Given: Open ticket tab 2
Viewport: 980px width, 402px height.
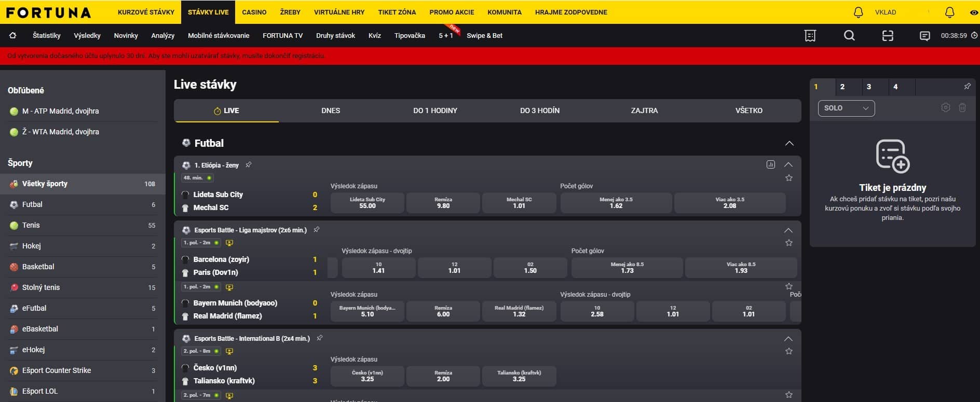Looking at the screenshot, I should tap(849, 87).
